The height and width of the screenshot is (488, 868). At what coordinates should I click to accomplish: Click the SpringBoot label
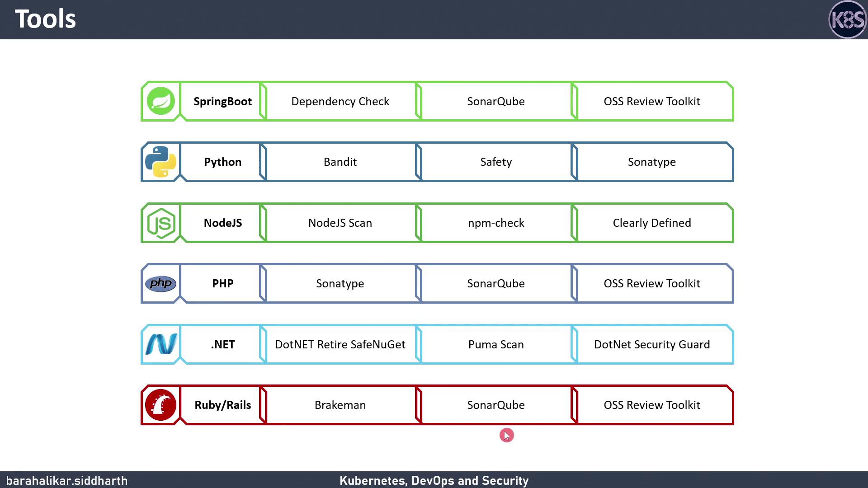(x=222, y=101)
